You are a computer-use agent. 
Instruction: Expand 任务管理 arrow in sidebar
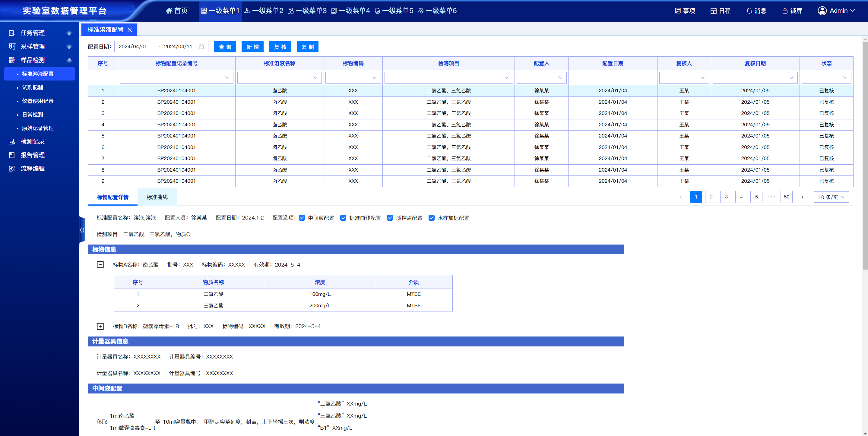(69, 33)
